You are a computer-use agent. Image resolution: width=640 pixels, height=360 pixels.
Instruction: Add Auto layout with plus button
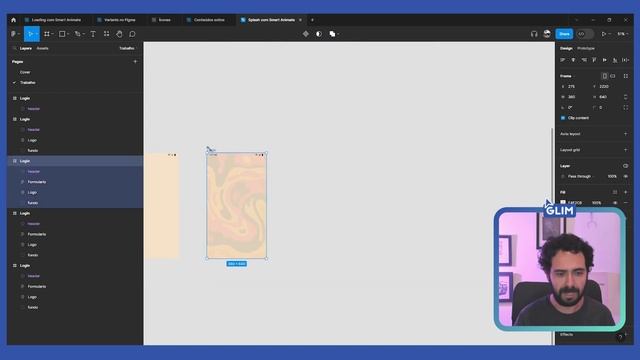point(626,134)
